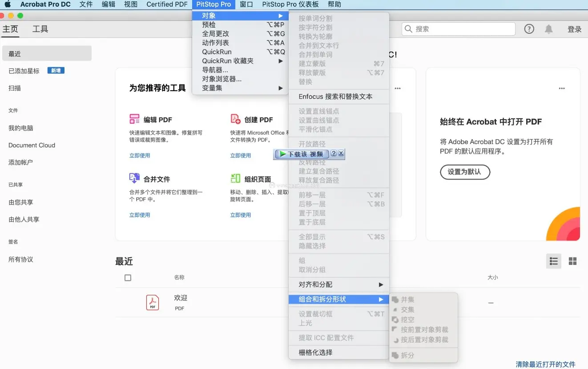Open the PitStop Pro menu
Image resolution: width=588 pixels, height=369 pixels.
pyautogui.click(x=213, y=4)
